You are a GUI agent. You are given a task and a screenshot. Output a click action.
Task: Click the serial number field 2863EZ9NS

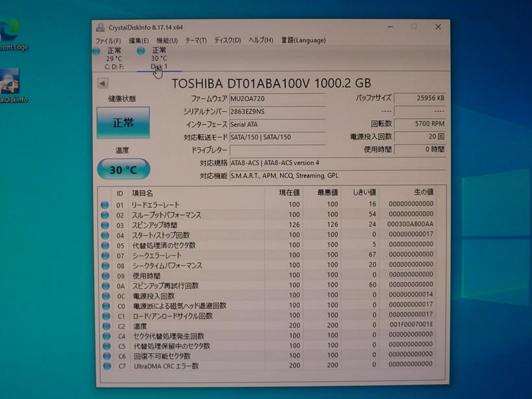(277, 112)
